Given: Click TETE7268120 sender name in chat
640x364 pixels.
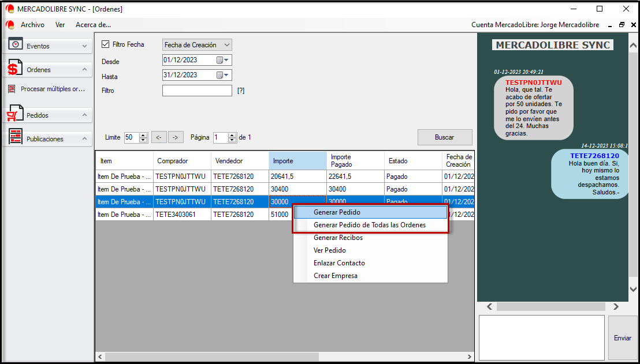Looking at the screenshot, I should [x=595, y=156].
